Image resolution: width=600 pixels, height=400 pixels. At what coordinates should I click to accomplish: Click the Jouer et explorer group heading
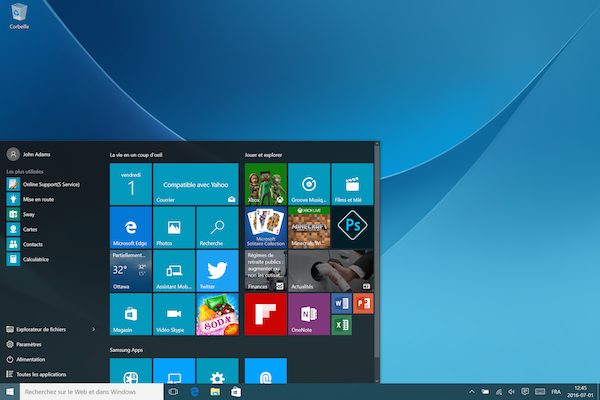coord(263,155)
